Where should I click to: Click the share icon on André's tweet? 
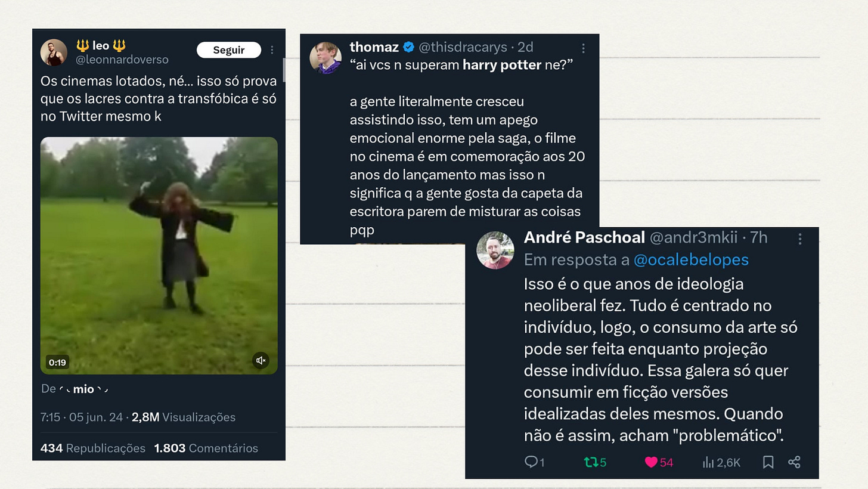click(x=794, y=462)
